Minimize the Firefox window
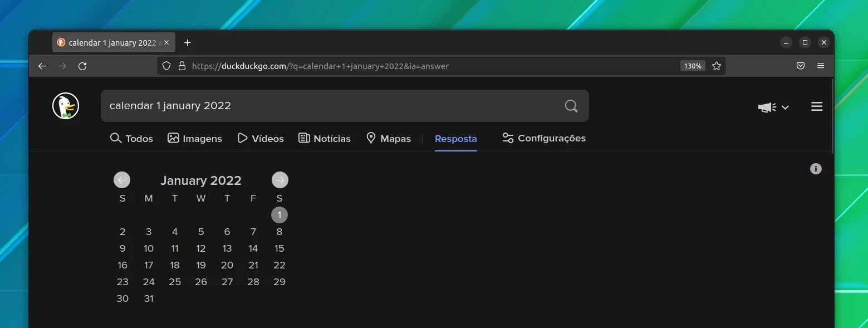This screenshot has height=328, width=868. (786, 42)
